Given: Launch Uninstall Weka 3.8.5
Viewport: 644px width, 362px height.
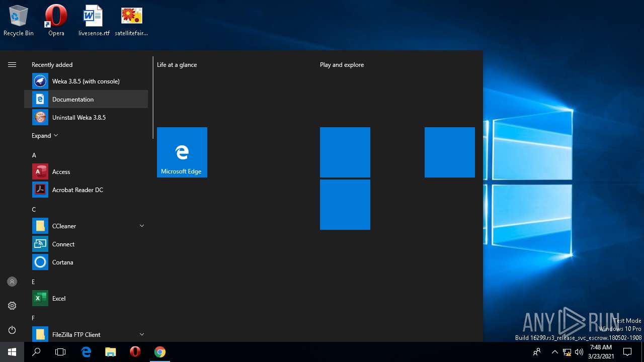Looking at the screenshot, I should click(x=86, y=117).
